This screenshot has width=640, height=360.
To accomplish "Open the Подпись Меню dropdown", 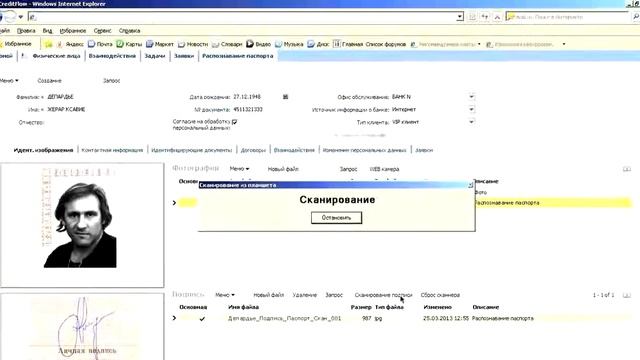I will [225, 295].
